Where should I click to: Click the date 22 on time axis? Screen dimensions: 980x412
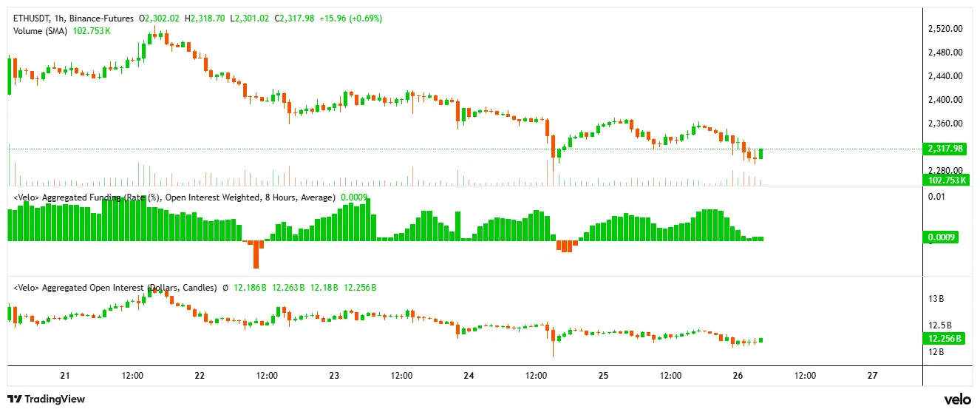pyautogui.click(x=200, y=376)
